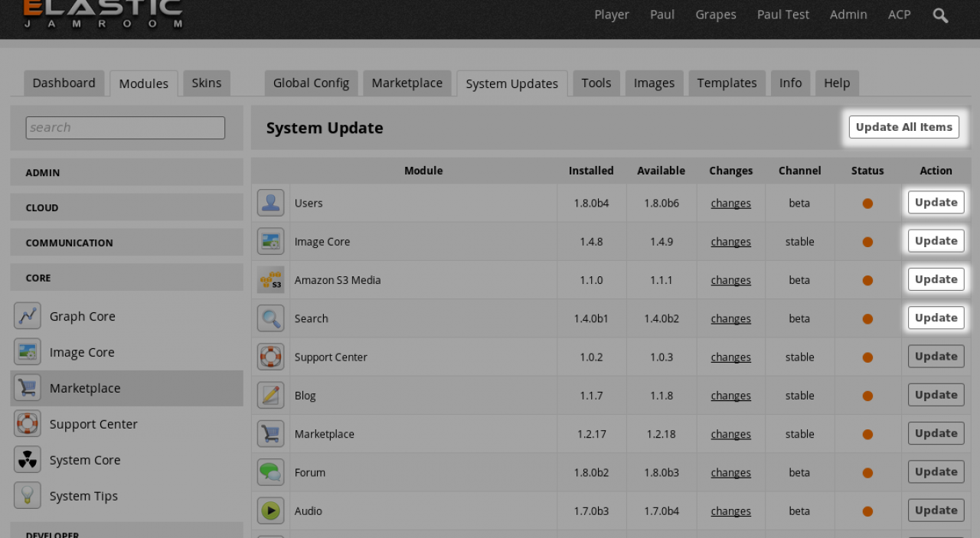
Task: Open Graph Core icon in sidebar
Action: coord(28,316)
